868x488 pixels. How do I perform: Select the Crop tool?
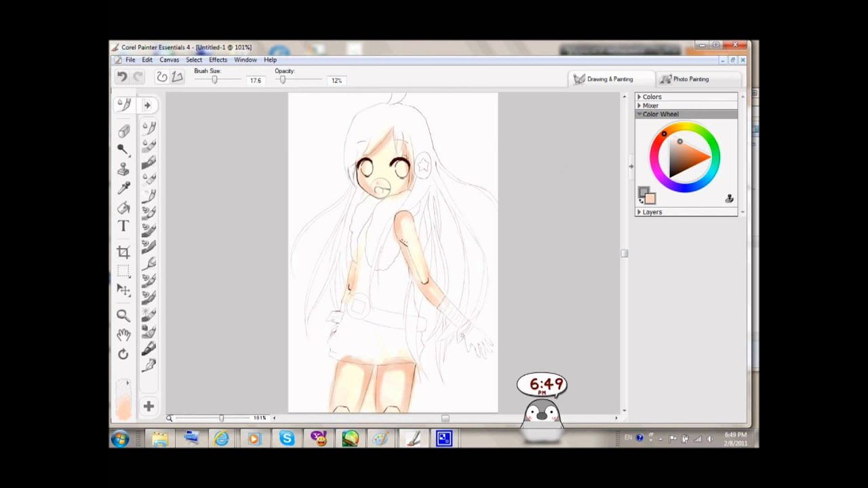tap(123, 252)
